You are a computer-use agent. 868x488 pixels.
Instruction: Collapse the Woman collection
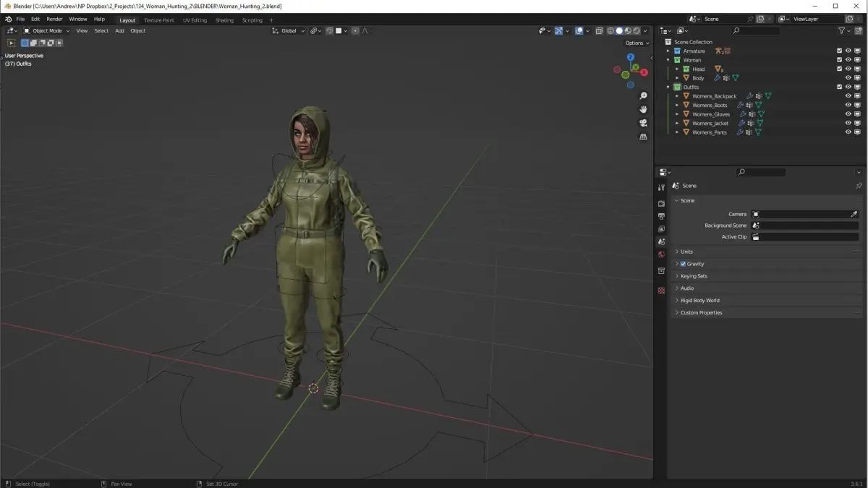668,60
